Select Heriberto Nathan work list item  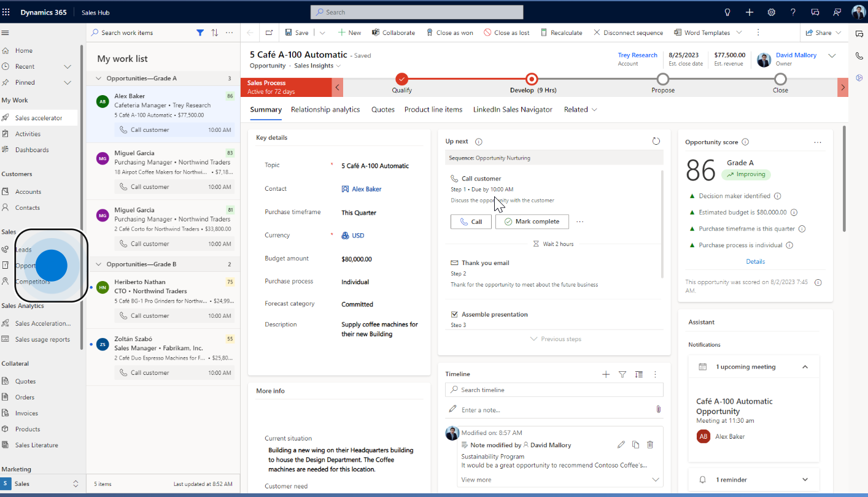coord(163,301)
